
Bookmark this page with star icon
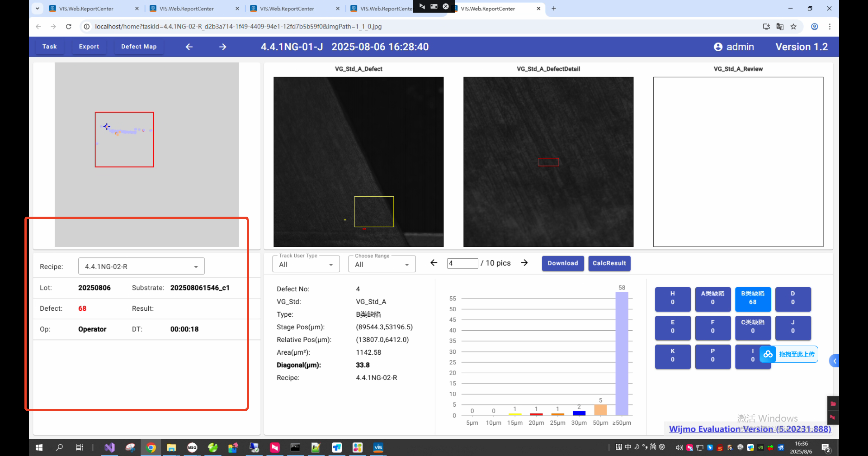point(793,27)
